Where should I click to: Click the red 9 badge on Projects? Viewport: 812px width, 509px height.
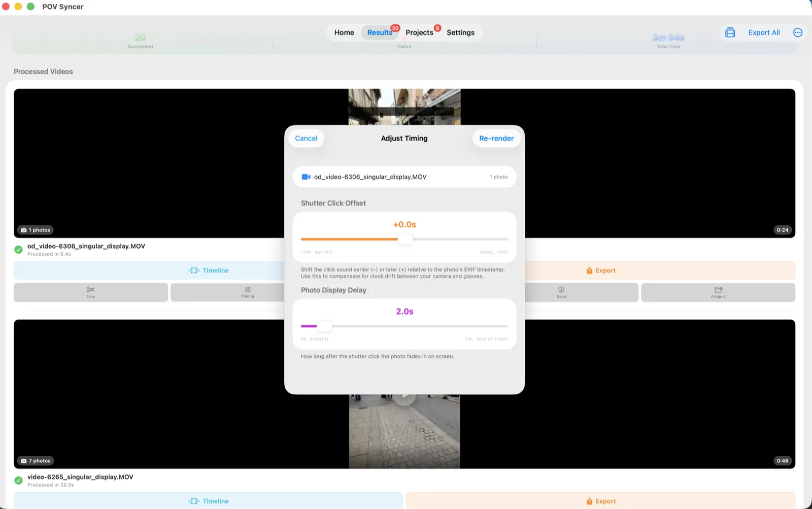[x=437, y=28]
